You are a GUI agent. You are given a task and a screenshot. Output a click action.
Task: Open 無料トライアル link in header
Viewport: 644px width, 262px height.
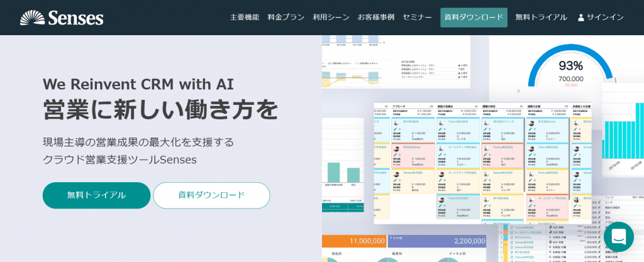pyautogui.click(x=541, y=17)
